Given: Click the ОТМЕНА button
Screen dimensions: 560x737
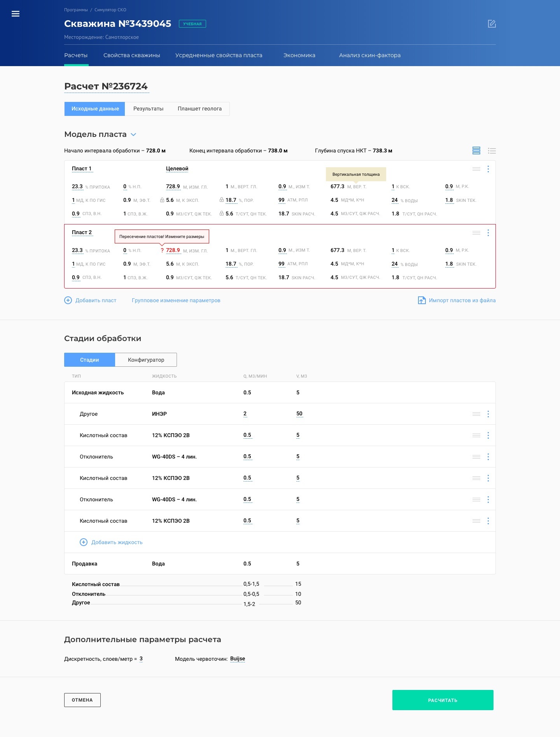Looking at the screenshot, I should (82, 700).
